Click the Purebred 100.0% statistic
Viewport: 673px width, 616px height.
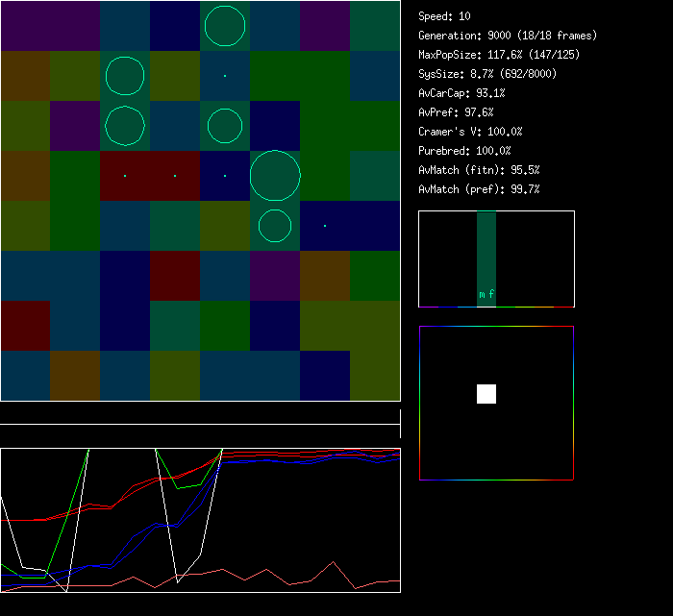pos(465,151)
